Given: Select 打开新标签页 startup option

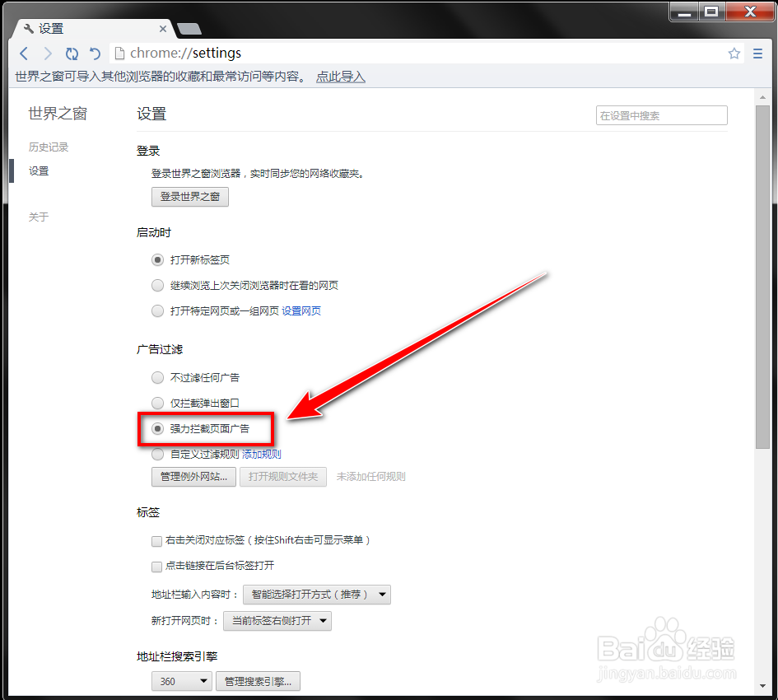Looking at the screenshot, I should click(x=157, y=259).
